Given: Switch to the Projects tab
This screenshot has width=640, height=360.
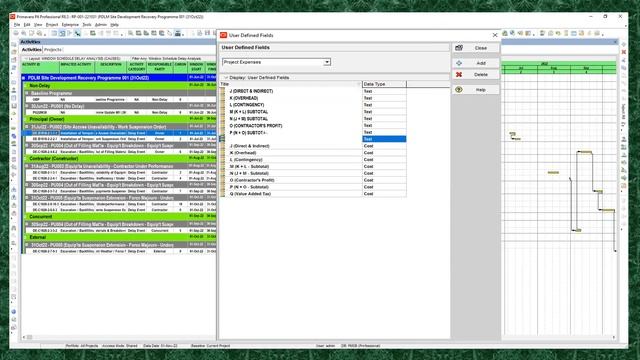Looking at the screenshot, I should pyautogui.click(x=53, y=50).
